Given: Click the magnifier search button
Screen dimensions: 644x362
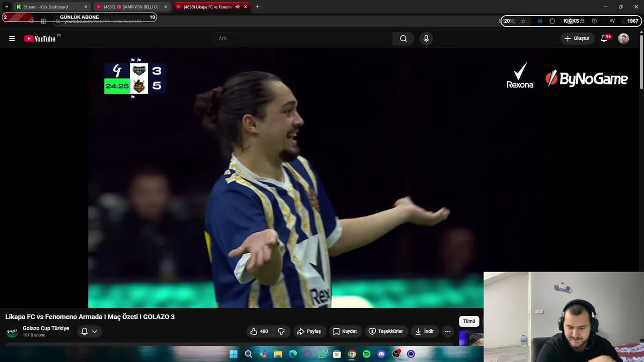Looking at the screenshot, I should (404, 38).
